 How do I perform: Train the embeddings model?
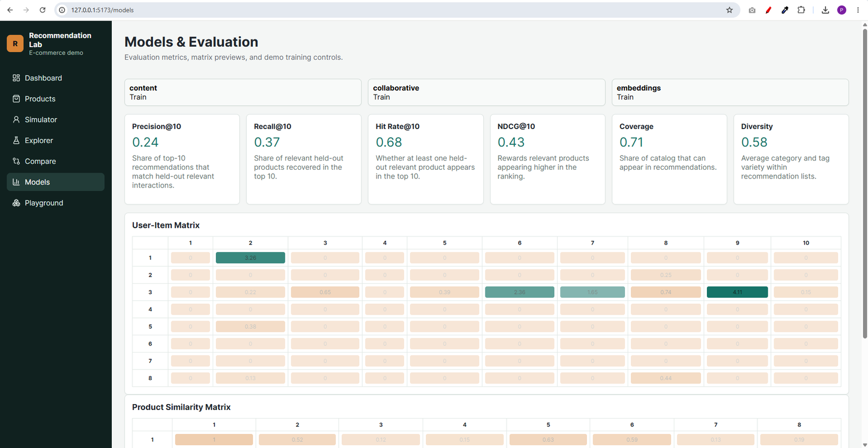coord(730,93)
